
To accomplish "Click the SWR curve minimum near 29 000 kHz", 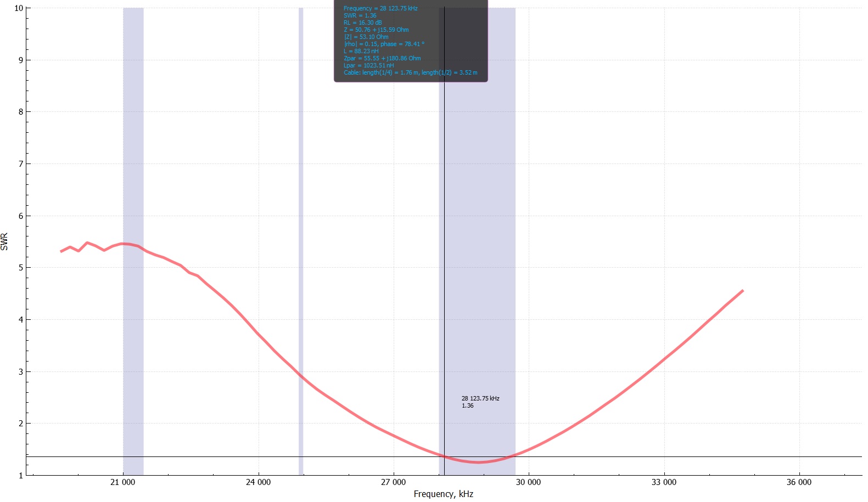I will click(x=479, y=462).
